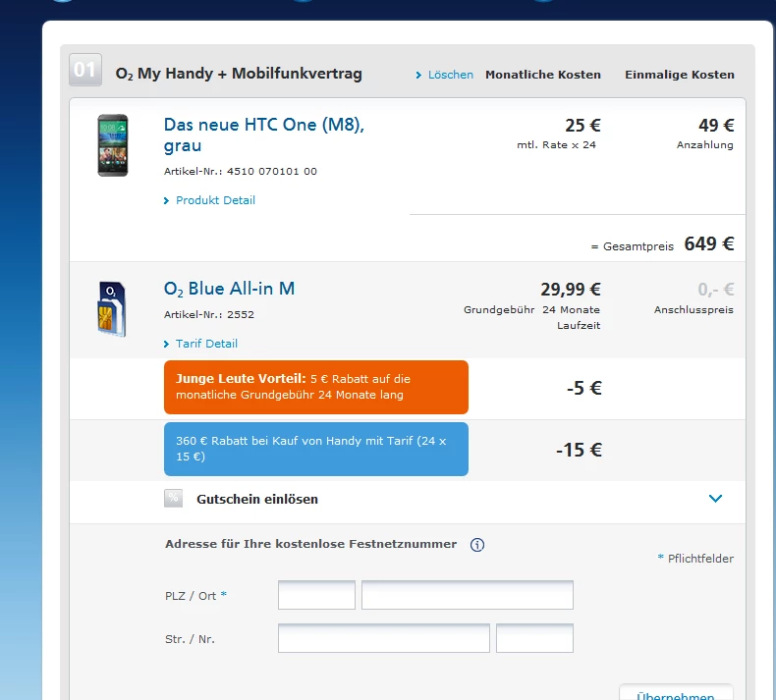Click the HTC One (M8) product title
776x700 pixels.
(x=264, y=135)
